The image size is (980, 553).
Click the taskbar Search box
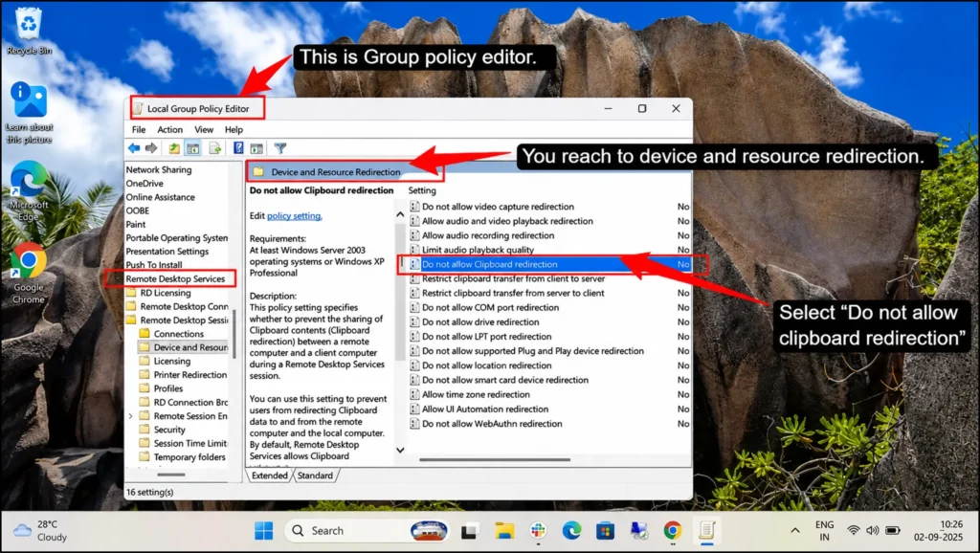point(366,530)
